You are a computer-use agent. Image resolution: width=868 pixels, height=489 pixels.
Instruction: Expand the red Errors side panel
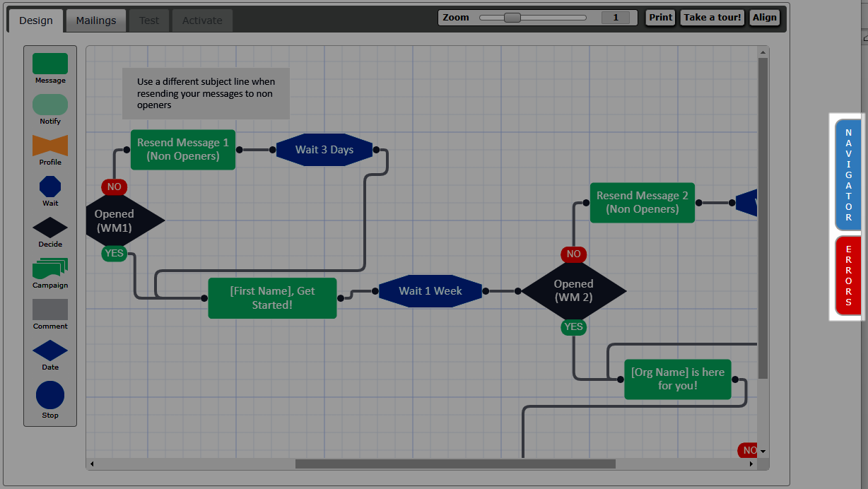pyautogui.click(x=848, y=276)
